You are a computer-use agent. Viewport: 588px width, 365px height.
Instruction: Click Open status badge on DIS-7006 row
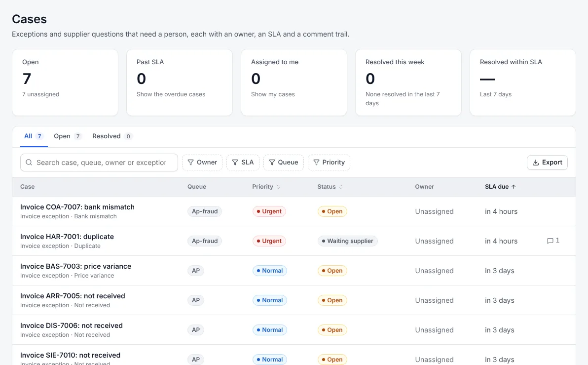332,330
